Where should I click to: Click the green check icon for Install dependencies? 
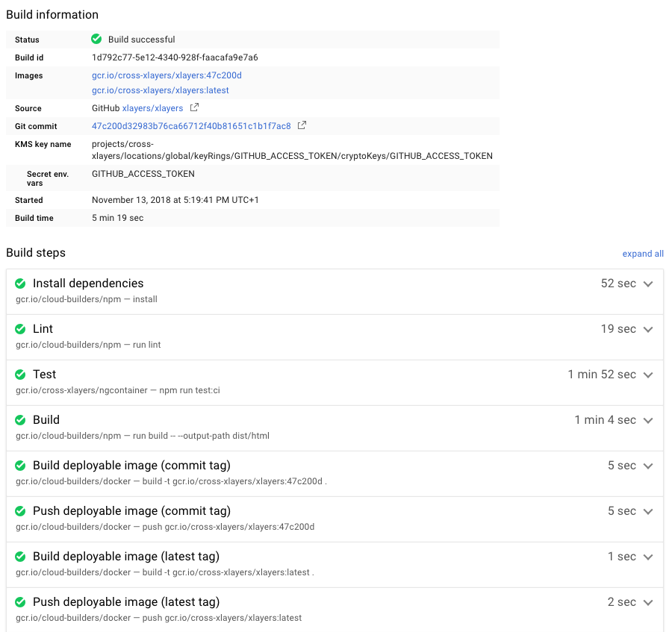(x=21, y=284)
